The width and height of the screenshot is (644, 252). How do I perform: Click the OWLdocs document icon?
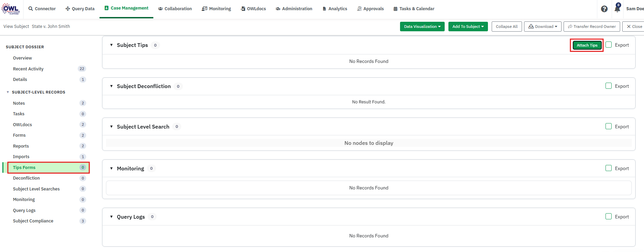243,9
